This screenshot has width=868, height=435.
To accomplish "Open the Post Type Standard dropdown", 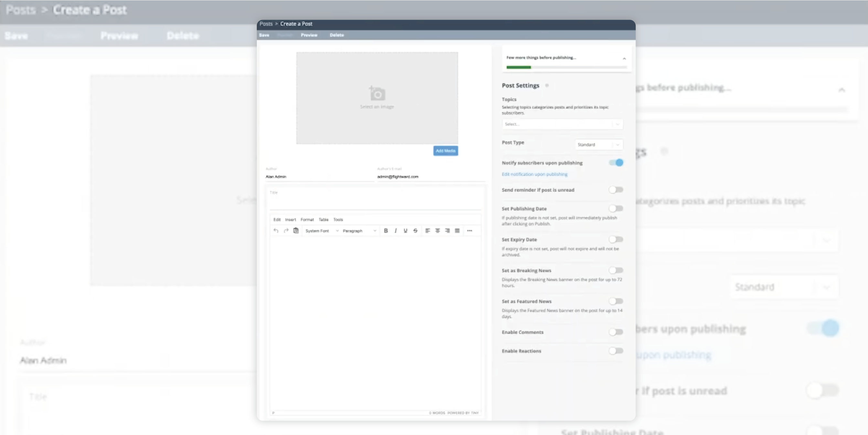I will pyautogui.click(x=599, y=144).
